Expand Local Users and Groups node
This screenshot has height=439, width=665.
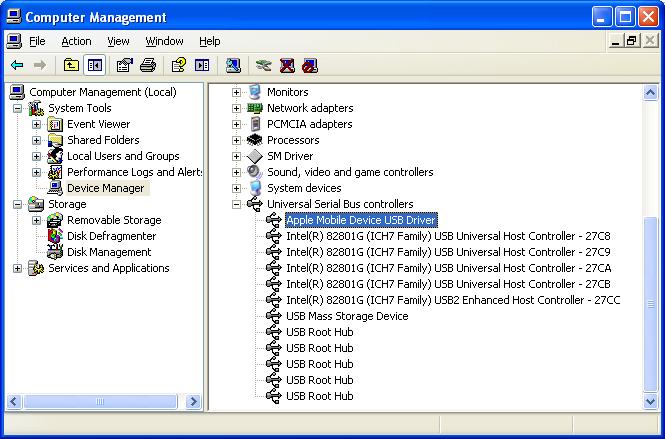pyautogui.click(x=36, y=157)
